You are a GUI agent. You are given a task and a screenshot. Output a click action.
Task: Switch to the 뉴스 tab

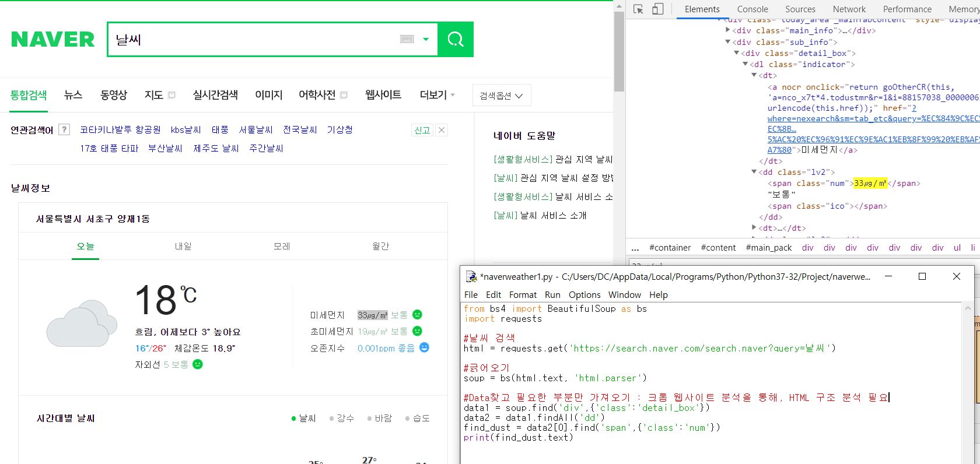(73, 95)
